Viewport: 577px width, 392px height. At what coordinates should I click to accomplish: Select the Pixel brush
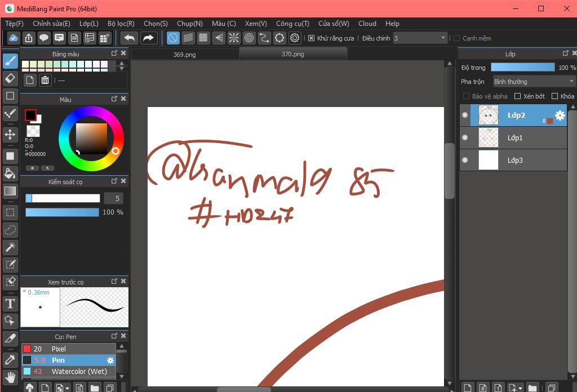click(69, 349)
